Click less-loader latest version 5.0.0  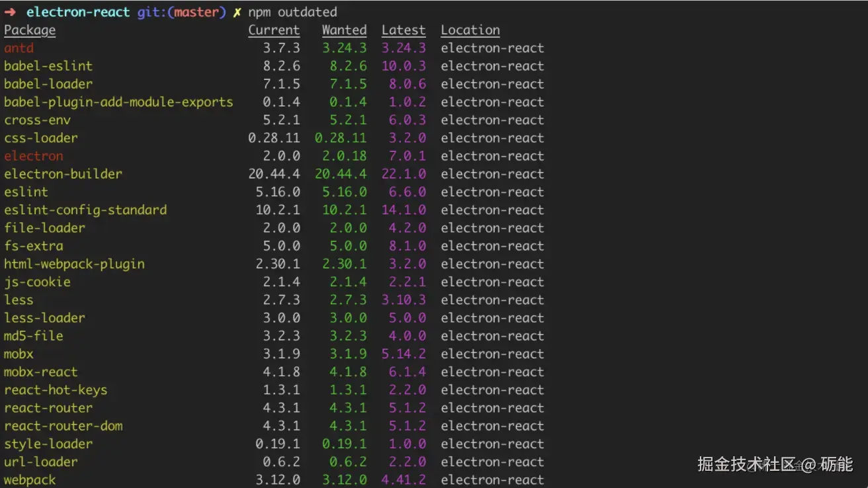(408, 318)
